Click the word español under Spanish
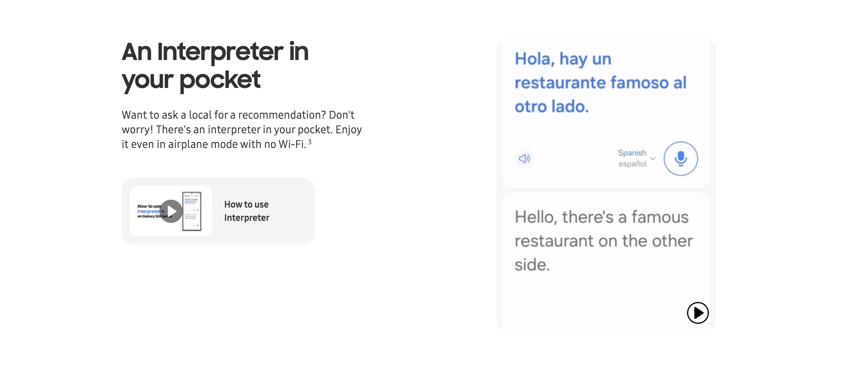The width and height of the screenshot is (868, 383). click(x=632, y=164)
